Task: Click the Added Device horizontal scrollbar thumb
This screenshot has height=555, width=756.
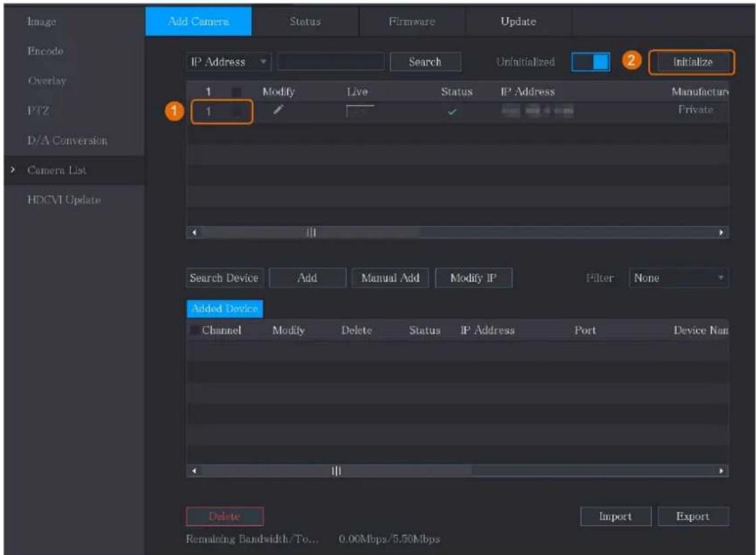Action: tap(336, 470)
